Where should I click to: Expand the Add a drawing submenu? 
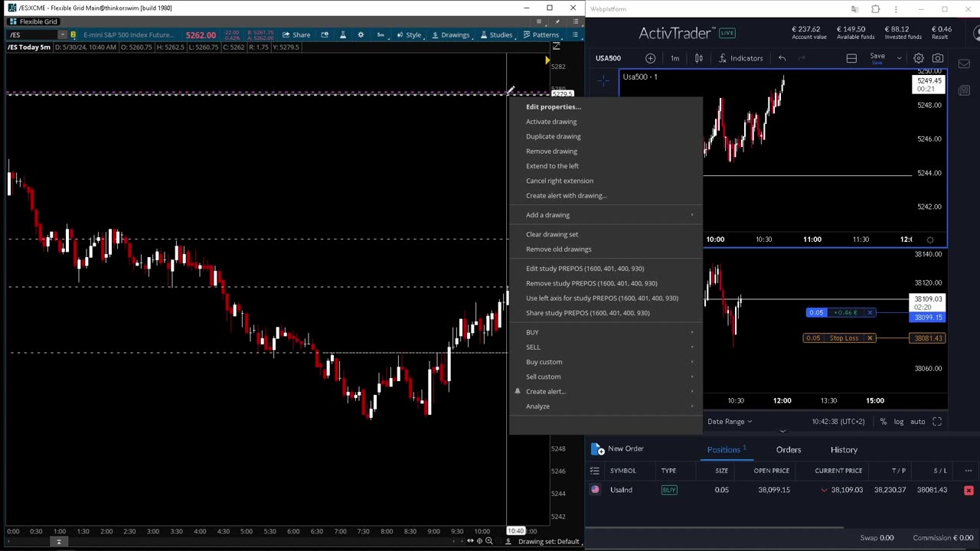(x=606, y=215)
